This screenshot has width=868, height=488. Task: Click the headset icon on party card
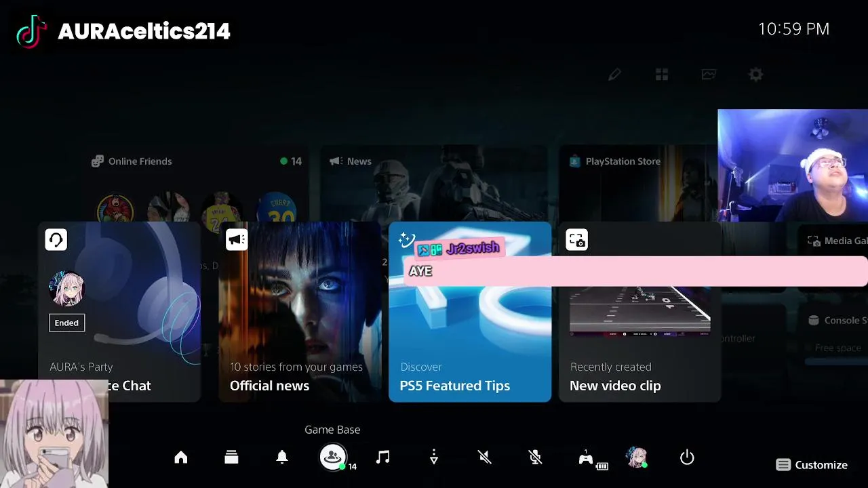coord(56,239)
